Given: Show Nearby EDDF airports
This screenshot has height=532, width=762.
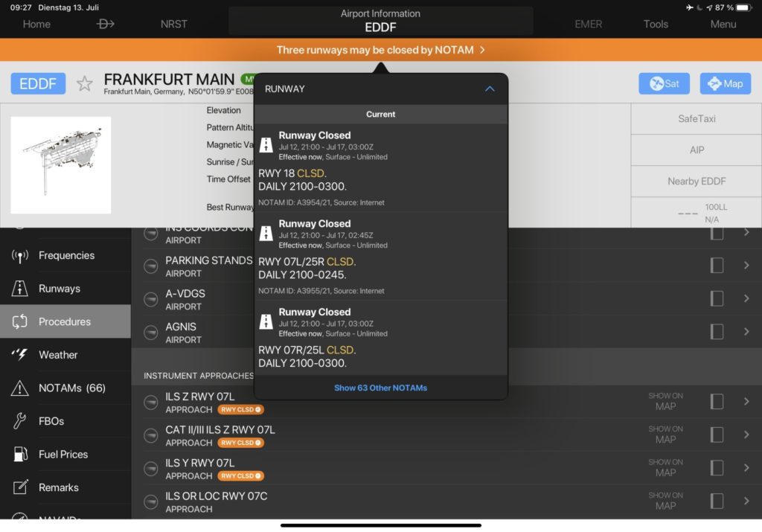Looking at the screenshot, I should click(x=697, y=182).
